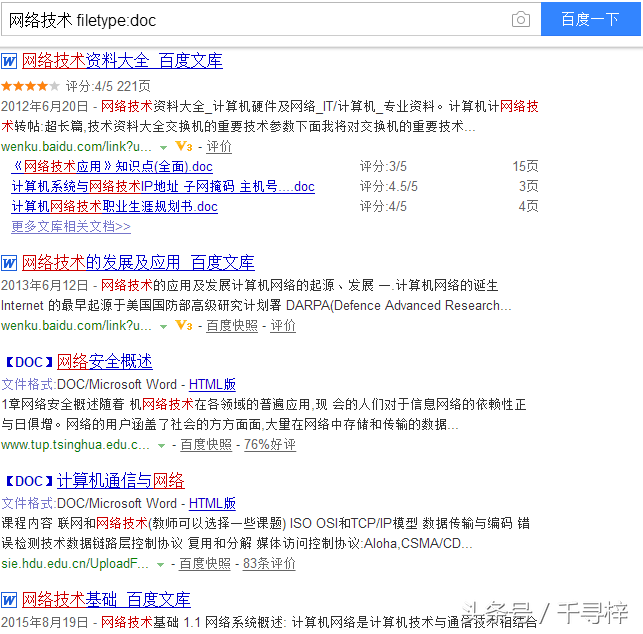
Task: Click 评价 link under first result
Action: pos(219,146)
